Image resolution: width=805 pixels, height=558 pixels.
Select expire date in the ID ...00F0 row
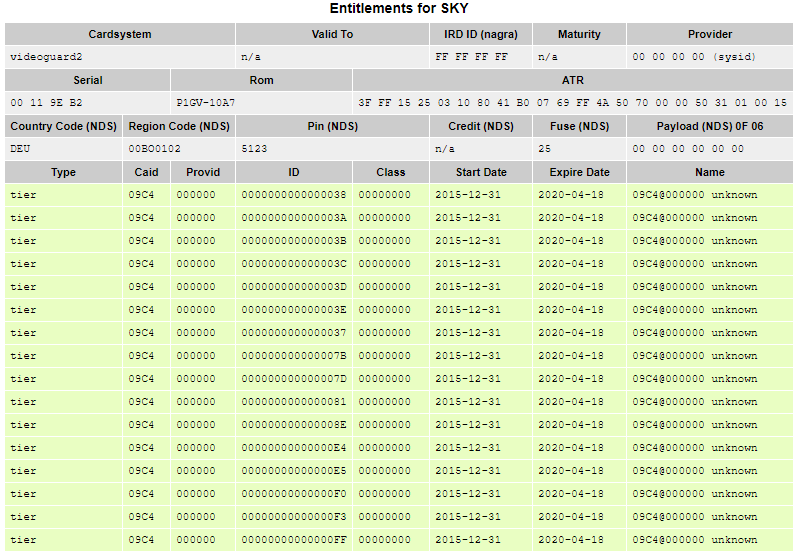pos(571,494)
